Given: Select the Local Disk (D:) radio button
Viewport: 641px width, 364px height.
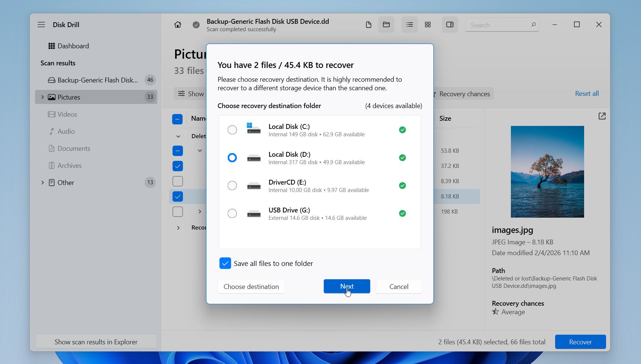Looking at the screenshot, I should point(232,157).
